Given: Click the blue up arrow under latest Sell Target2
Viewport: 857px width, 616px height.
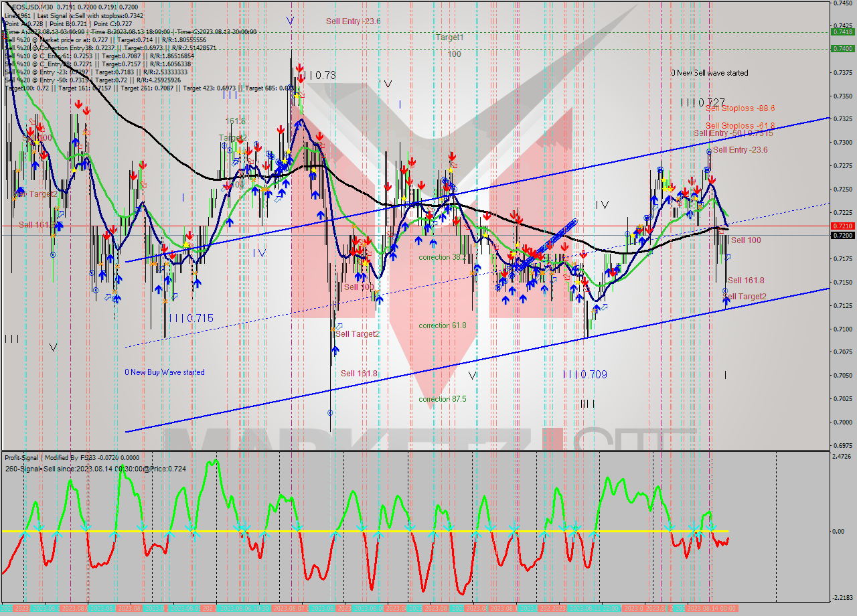Looking at the screenshot, I should pyautogui.click(x=726, y=302).
